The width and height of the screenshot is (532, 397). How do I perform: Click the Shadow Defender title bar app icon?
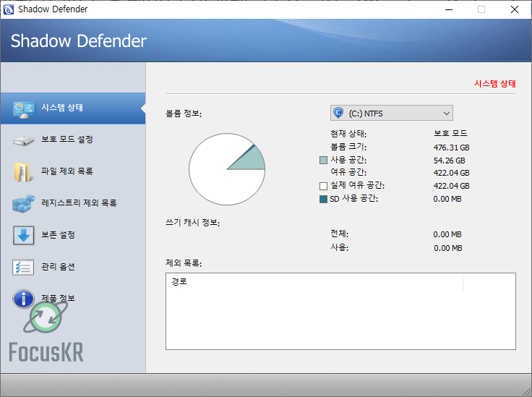click(x=9, y=9)
